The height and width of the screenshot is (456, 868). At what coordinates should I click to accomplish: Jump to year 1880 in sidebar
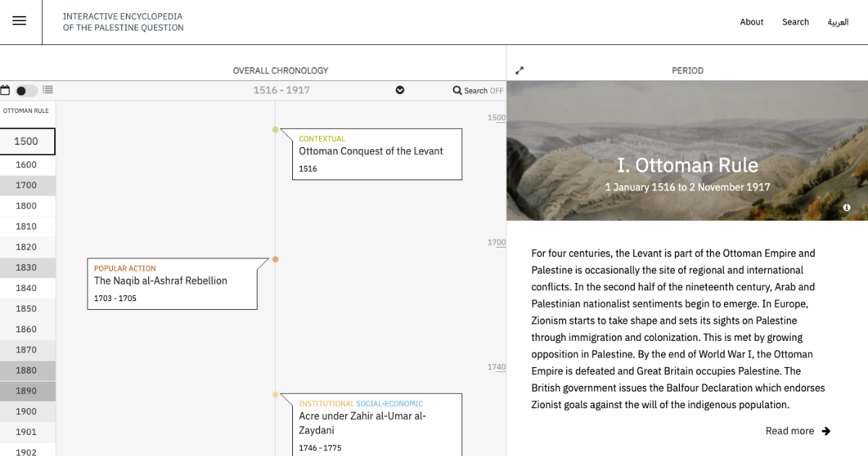[27, 371]
